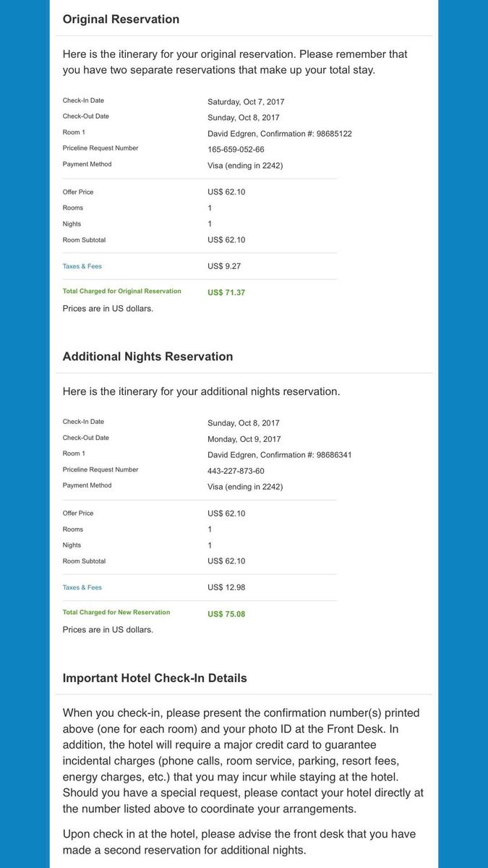Click the green US$ 71.37 total
Screen dimensions: 488x868
[226, 293]
